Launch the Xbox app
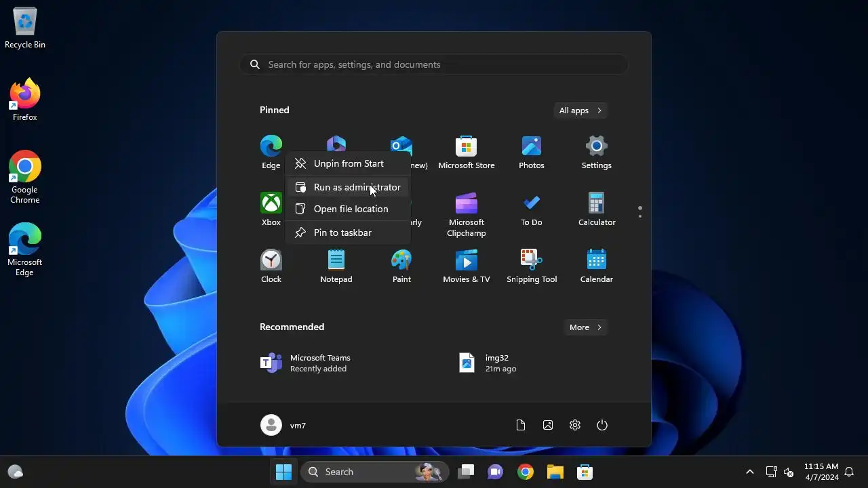The height and width of the screenshot is (488, 868). click(x=271, y=209)
